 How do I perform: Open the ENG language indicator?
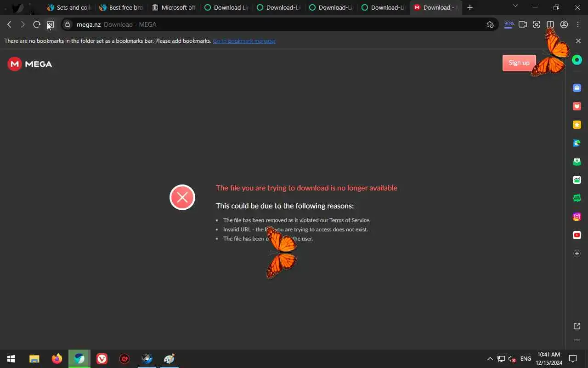point(526,359)
